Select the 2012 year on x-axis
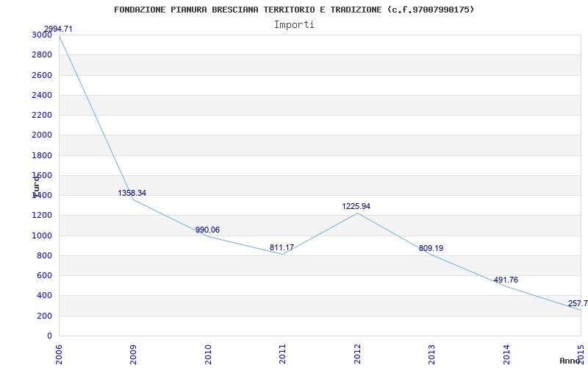The width and height of the screenshot is (588, 368). click(357, 353)
